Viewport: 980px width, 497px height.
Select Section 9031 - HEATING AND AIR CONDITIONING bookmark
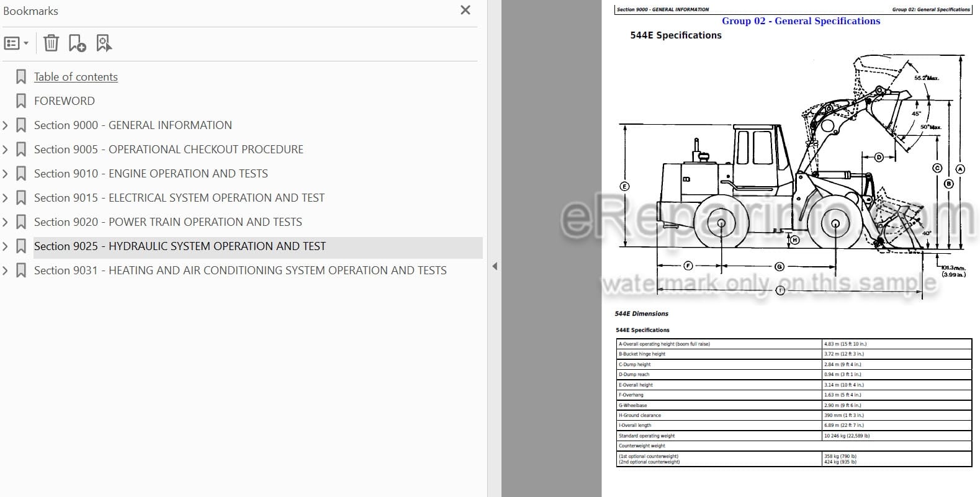tap(240, 271)
